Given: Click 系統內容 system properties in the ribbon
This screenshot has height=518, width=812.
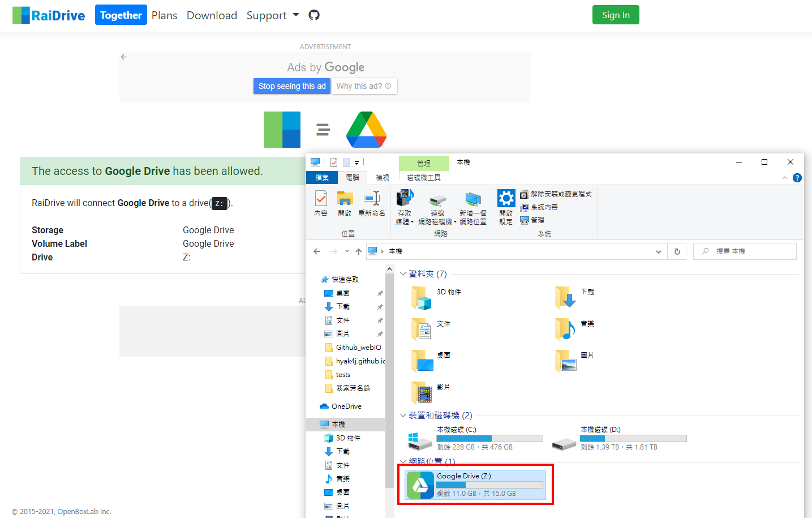Looking at the screenshot, I should (539, 207).
